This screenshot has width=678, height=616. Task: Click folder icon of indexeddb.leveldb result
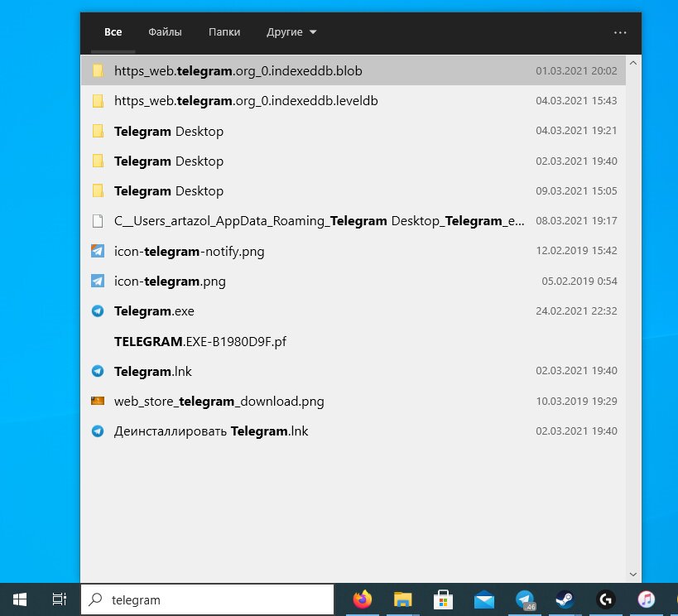pyautogui.click(x=99, y=101)
